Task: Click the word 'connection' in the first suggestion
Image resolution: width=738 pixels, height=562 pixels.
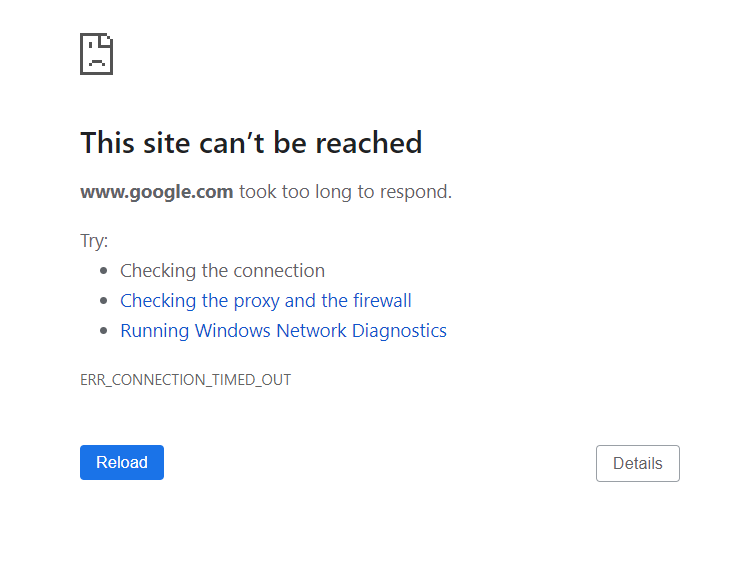Action: [x=278, y=271]
